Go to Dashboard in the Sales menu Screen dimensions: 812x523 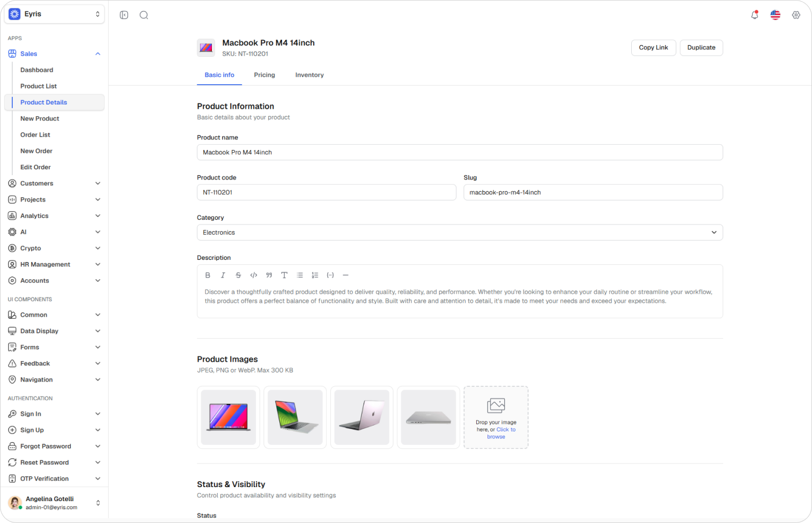tap(36, 70)
